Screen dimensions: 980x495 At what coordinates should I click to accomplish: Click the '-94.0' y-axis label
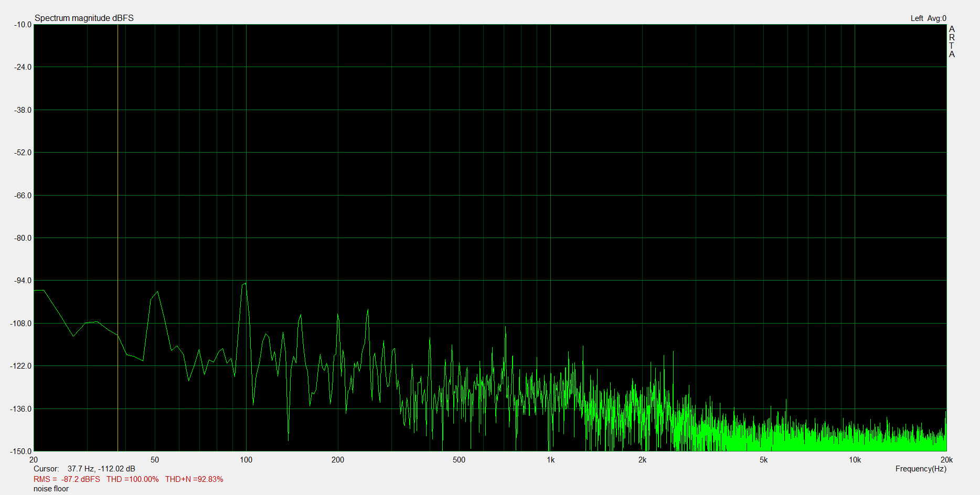tap(23, 281)
